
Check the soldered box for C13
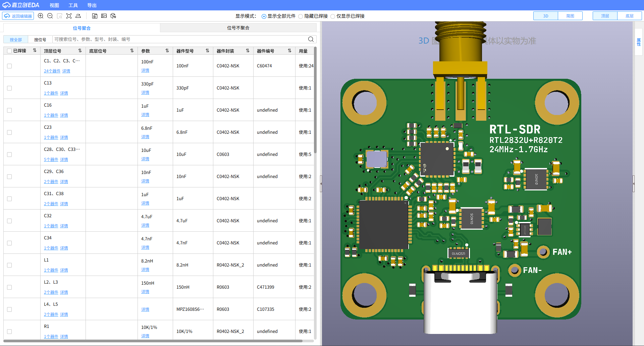click(x=9, y=88)
